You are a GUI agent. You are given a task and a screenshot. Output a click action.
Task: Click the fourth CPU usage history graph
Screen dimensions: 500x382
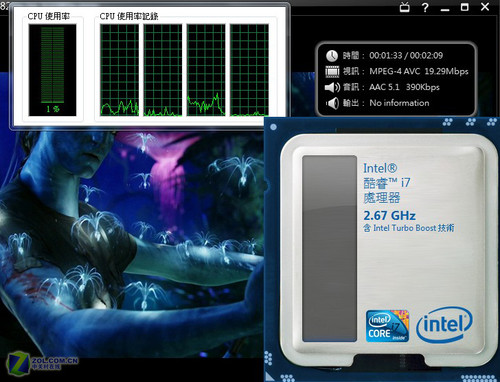[249, 70]
